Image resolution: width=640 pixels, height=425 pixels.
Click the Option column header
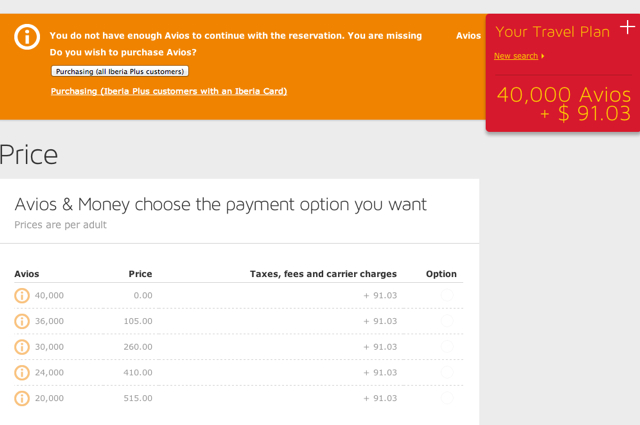pos(441,274)
